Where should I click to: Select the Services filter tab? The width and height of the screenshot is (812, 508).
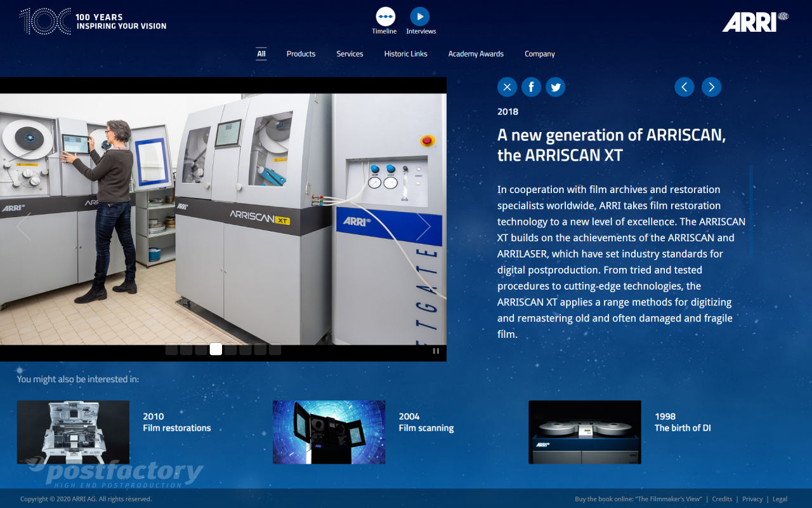click(350, 54)
